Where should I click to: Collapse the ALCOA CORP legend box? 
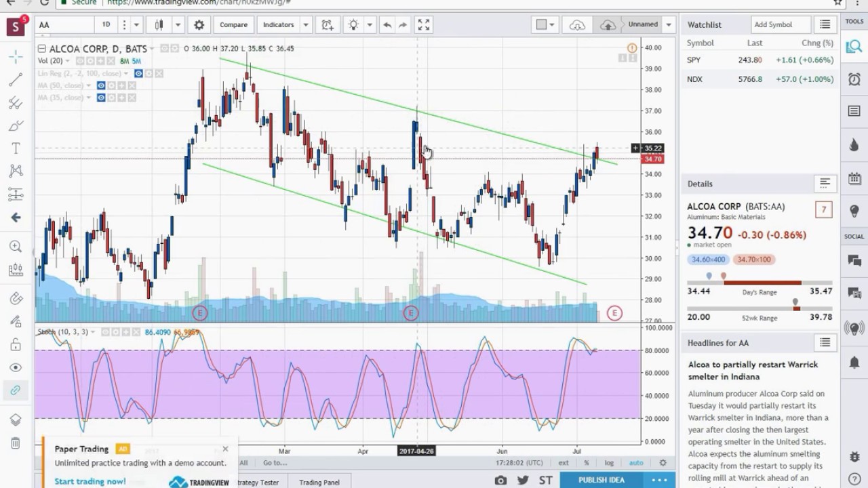pyautogui.click(x=42, y=49)
